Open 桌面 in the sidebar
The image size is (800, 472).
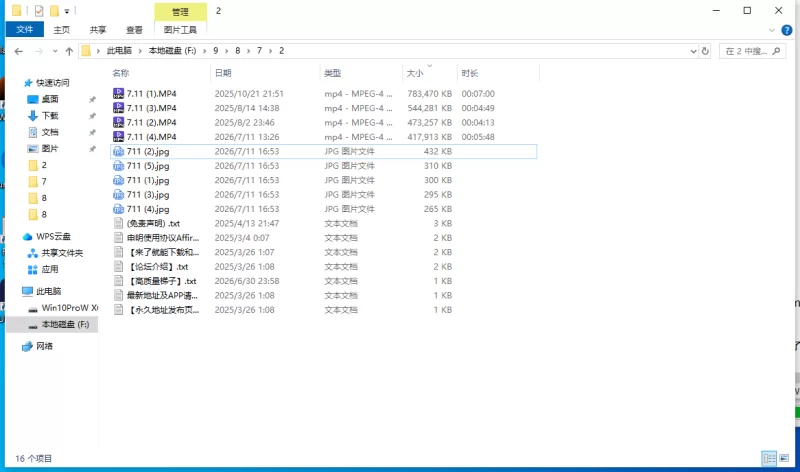pos(50,99)
